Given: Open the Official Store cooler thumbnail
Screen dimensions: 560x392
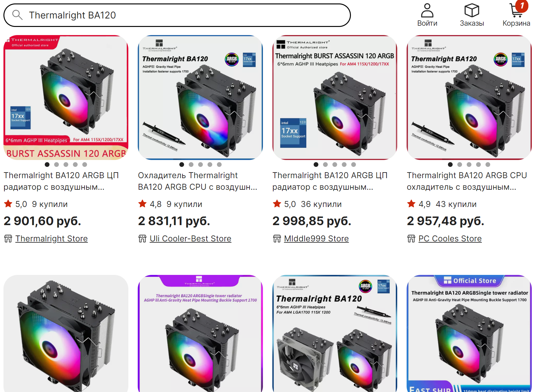Looking at the screenshot, I should 469,333.
